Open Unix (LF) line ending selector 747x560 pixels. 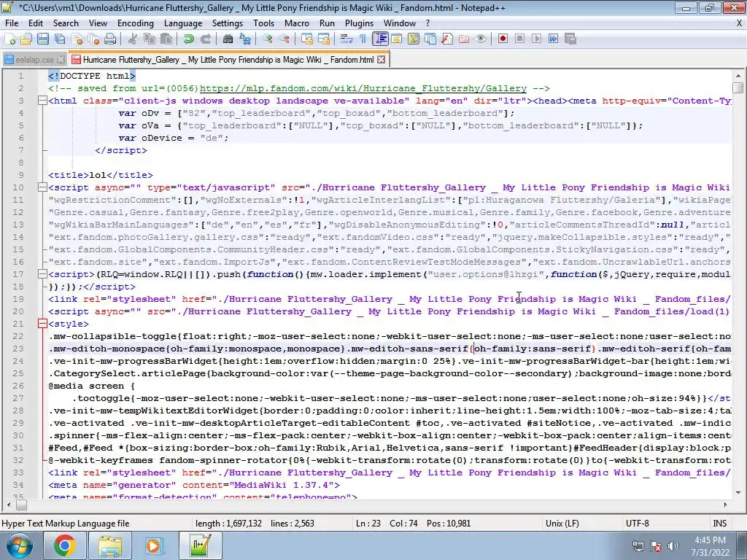pos(562,524)
